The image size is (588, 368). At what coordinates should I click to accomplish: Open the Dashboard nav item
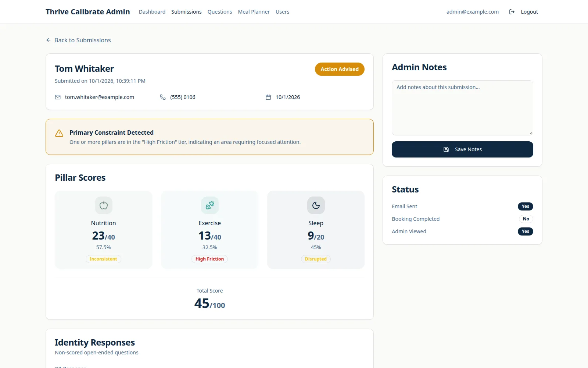[x=152, y=12]
